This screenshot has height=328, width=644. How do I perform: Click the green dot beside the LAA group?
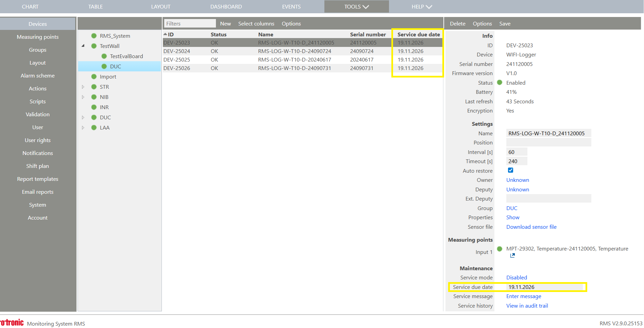coord(94,127)
